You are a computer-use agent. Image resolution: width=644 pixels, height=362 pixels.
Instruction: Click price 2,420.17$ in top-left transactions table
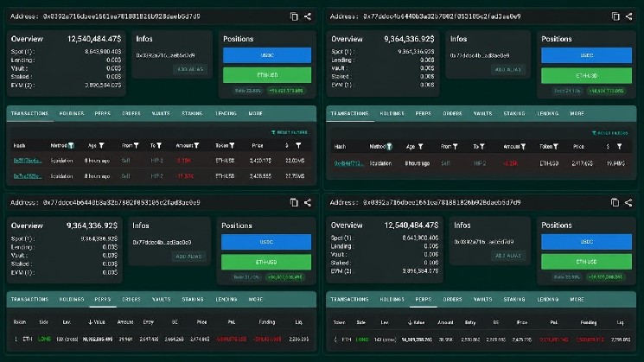260,161
